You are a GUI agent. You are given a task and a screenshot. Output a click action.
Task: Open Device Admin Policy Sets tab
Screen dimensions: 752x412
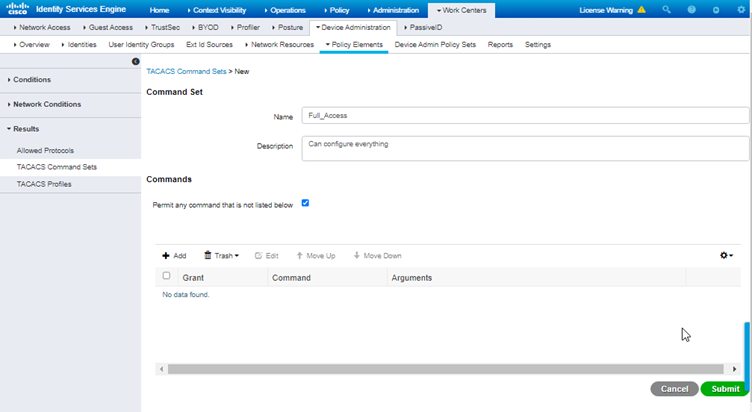coord(435,45)
